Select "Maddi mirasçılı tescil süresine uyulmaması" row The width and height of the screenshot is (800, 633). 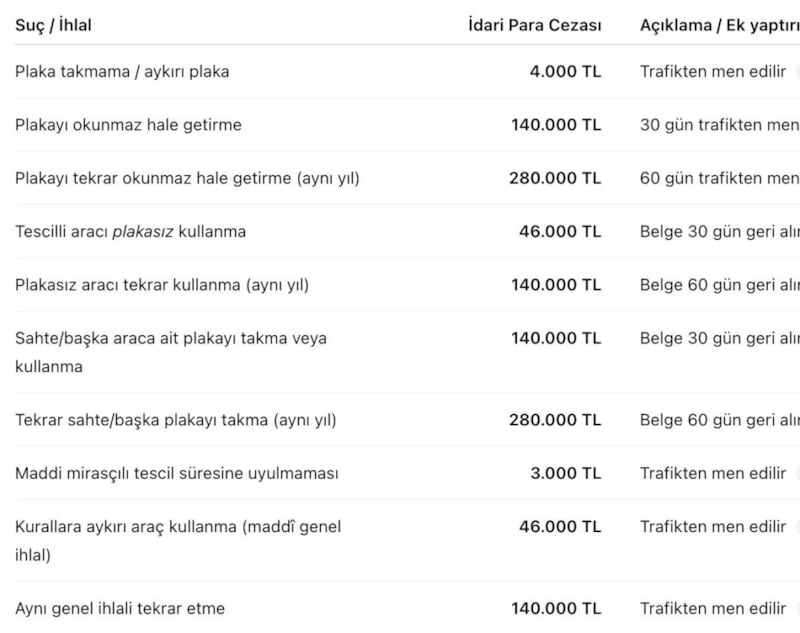click(x=176, y=473)
